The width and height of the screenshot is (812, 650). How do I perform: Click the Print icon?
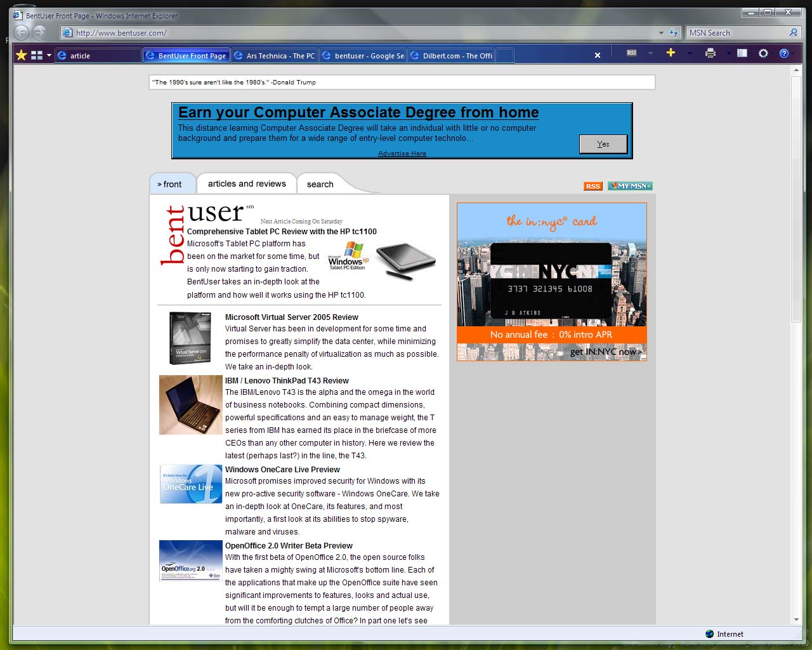[710, 53]
